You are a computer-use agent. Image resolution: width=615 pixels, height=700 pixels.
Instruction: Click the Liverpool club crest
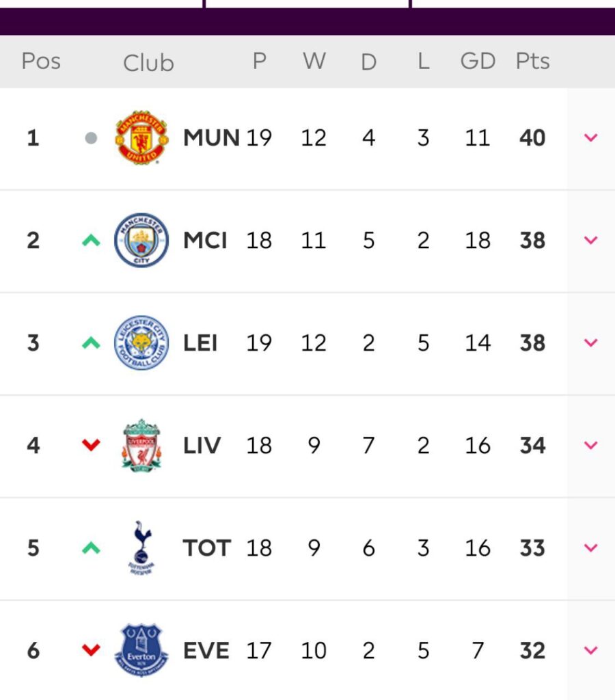pos(141,445)
